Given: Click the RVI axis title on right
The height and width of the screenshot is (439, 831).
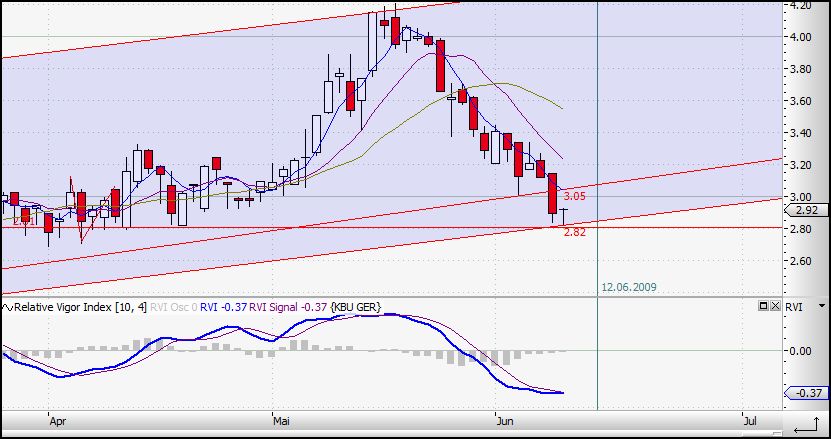Looking at the screenshot, I should 796,306.
